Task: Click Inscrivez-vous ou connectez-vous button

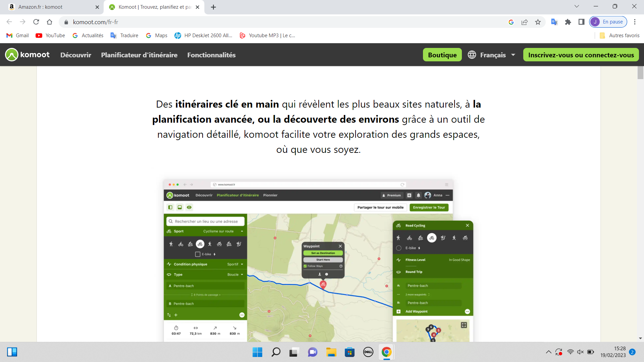Action: click(x=581, y=55)
